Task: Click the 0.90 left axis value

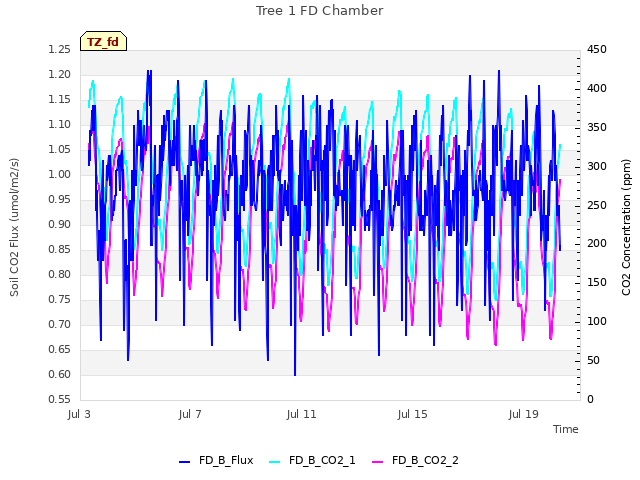Action: point(60,224)
